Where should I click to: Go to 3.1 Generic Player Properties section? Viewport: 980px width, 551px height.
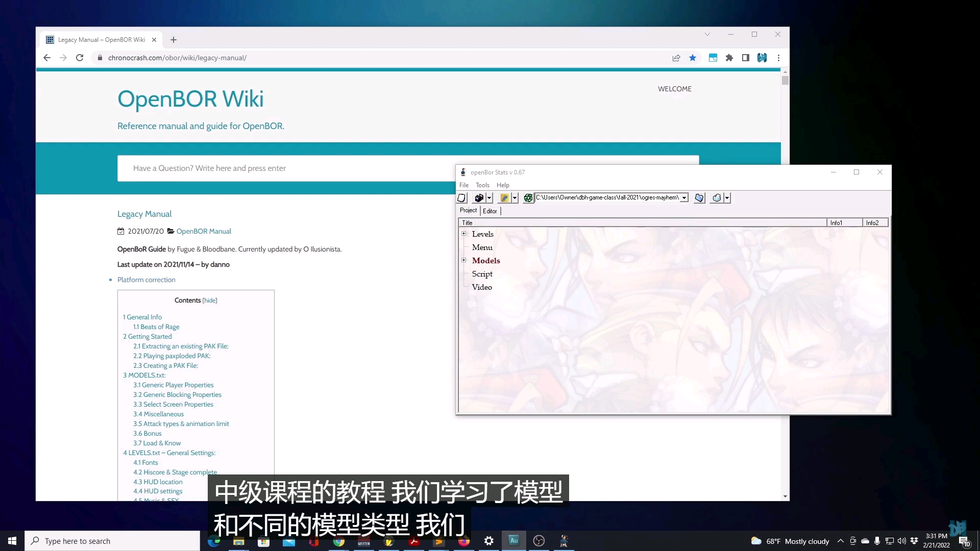coord(174,385)
